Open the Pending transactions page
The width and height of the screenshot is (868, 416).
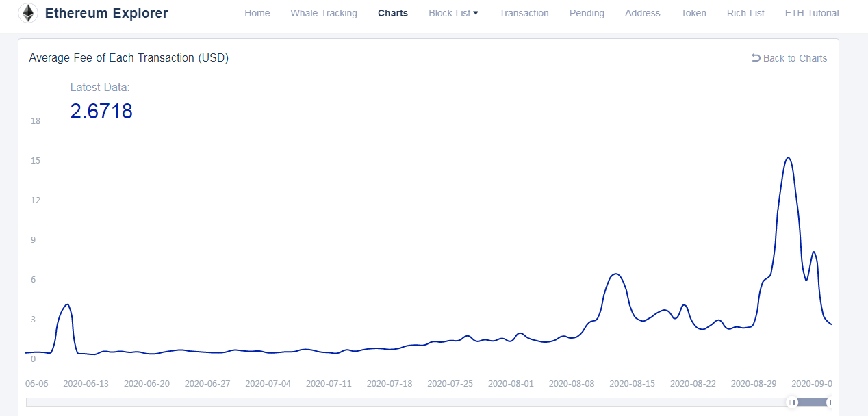pos(586,13)
